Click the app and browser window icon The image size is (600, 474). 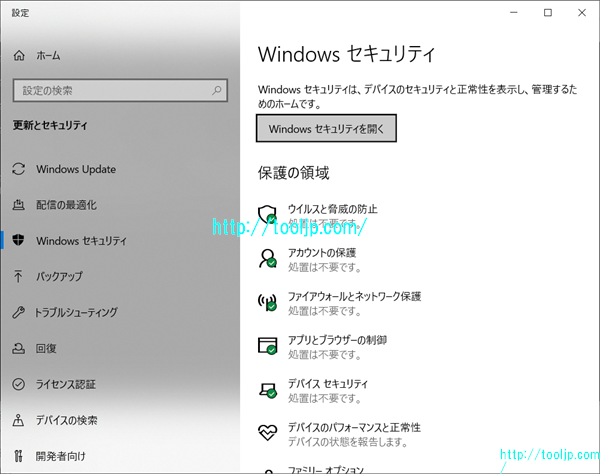[x=267, y=345]
